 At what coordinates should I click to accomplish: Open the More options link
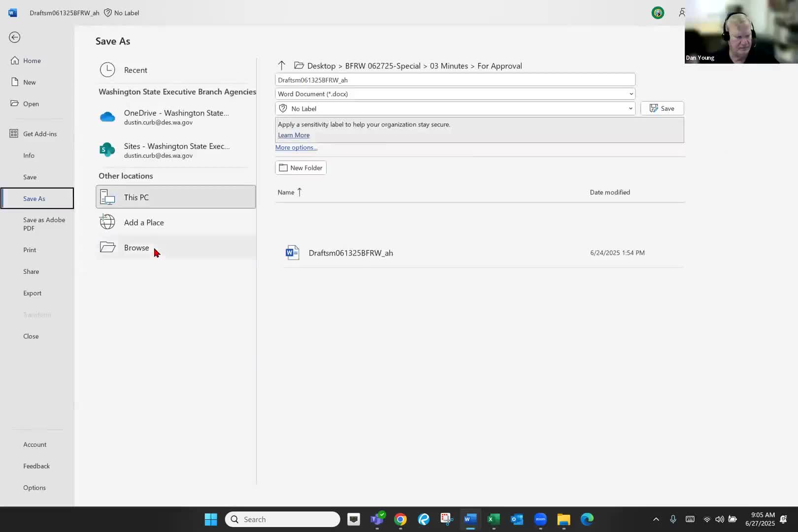[x=296, y=148]
